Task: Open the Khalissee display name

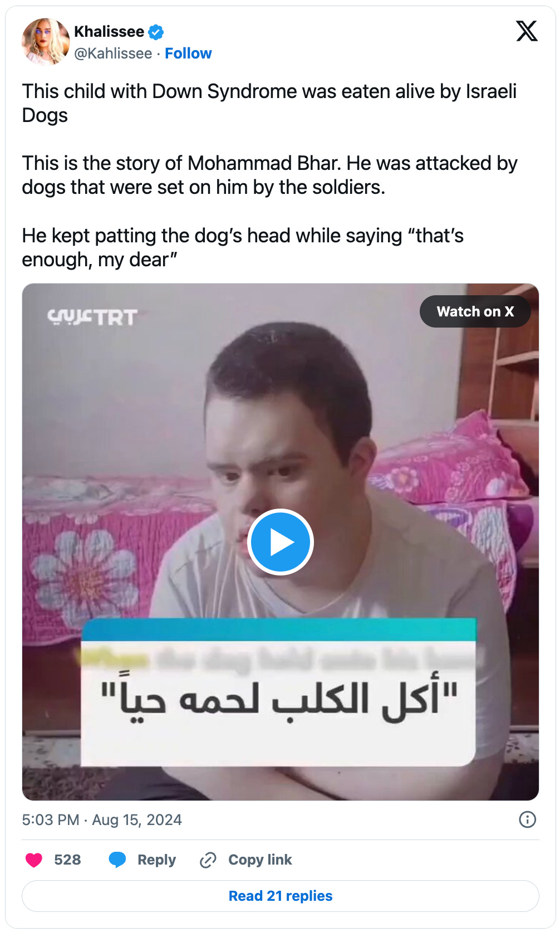Action: pos(109,32)
